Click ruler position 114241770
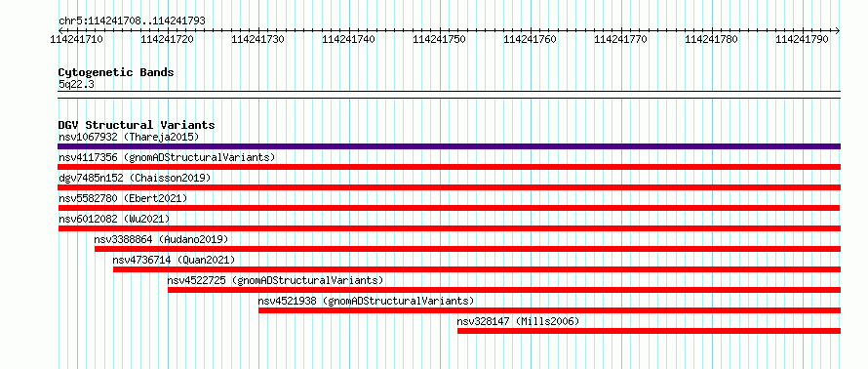 pos(621,39)
